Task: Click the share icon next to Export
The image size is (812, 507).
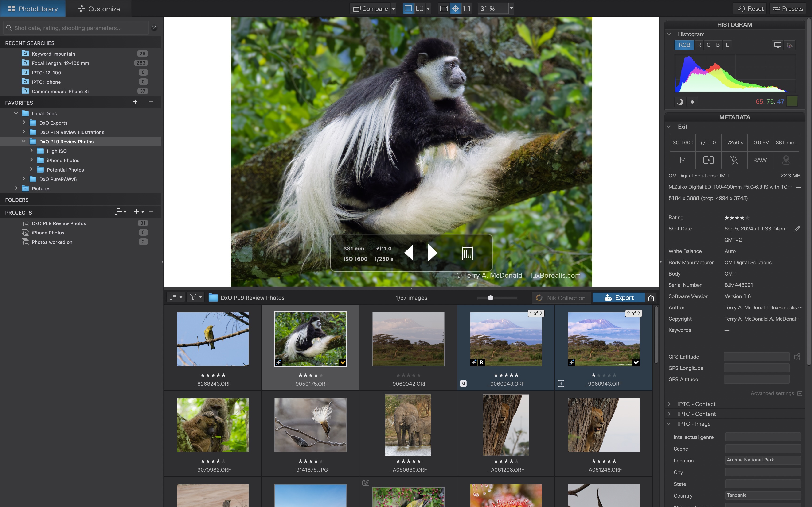Action: (x=651, y=298)
